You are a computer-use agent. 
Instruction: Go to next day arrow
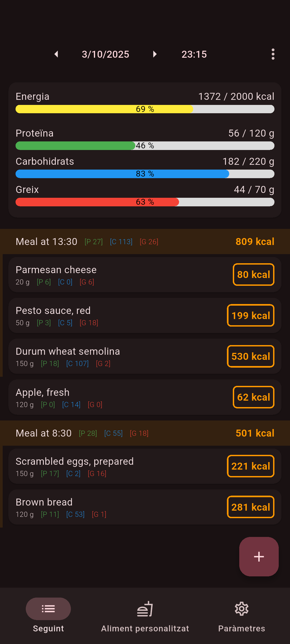tap(155, 54)
